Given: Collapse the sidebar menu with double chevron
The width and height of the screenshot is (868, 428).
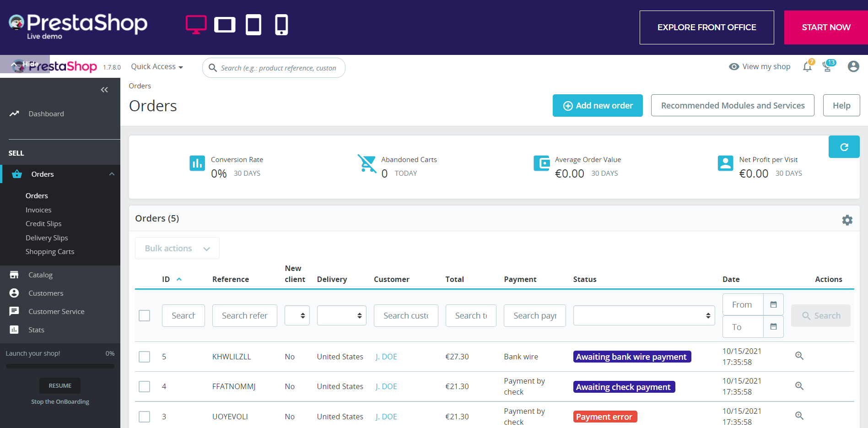Looking at the screenshot, I should pyautogui.click(x=104, y=90).
